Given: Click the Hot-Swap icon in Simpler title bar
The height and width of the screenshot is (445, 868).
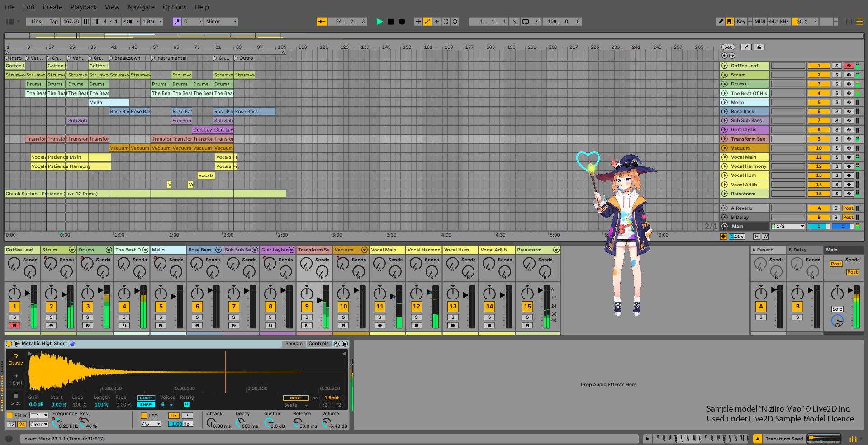Looking at the screenshot, I should tap(337, 344).
